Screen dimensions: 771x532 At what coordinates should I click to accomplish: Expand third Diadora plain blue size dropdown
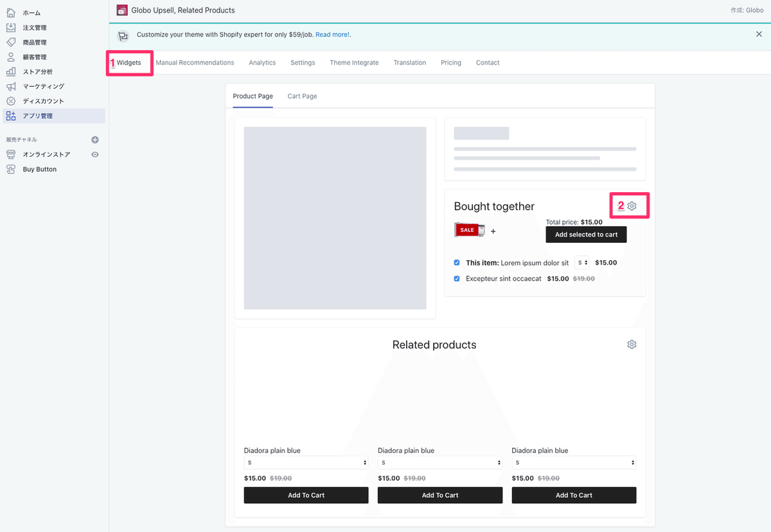[x=574, y=463]
